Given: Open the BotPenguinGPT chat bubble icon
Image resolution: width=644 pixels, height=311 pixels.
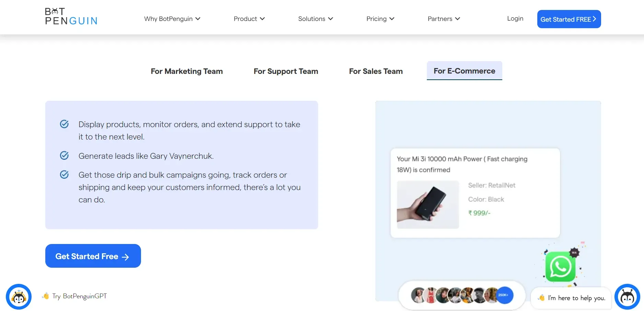Looking at the screenshot, I should click(19, 297).
